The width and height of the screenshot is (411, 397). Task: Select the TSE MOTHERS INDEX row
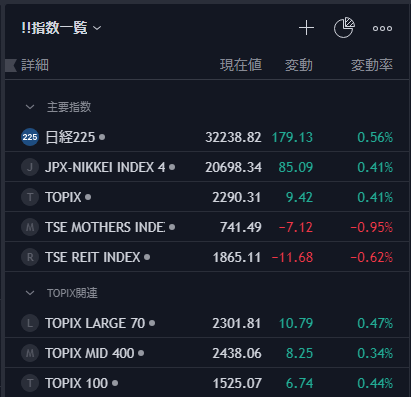(x=207, y=227)
